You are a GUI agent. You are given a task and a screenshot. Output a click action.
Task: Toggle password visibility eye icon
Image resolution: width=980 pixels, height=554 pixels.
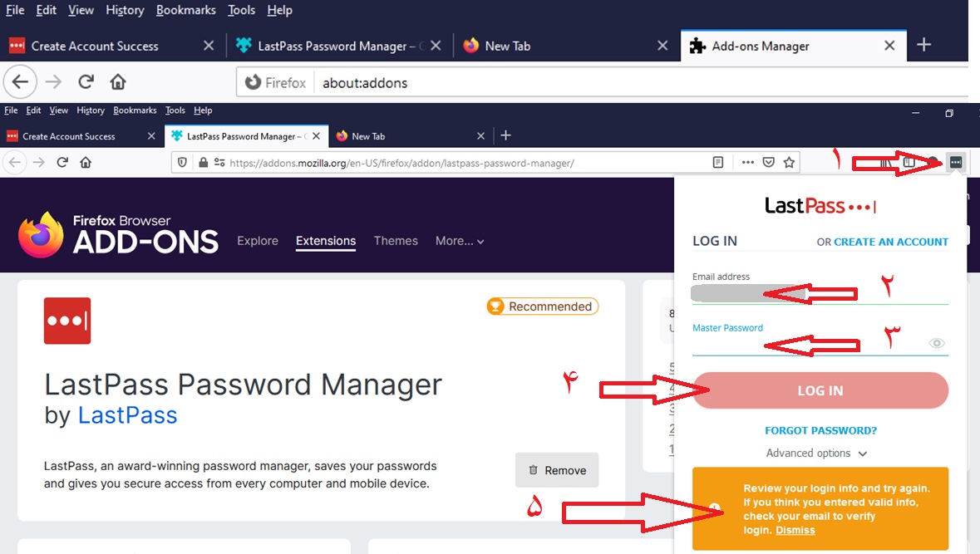[936, 343]
